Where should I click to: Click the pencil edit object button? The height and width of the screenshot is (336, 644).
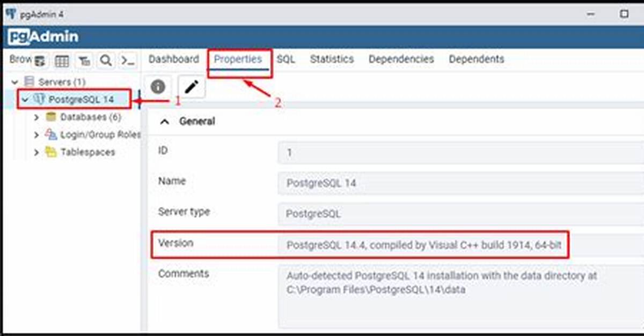click(191, 87)
